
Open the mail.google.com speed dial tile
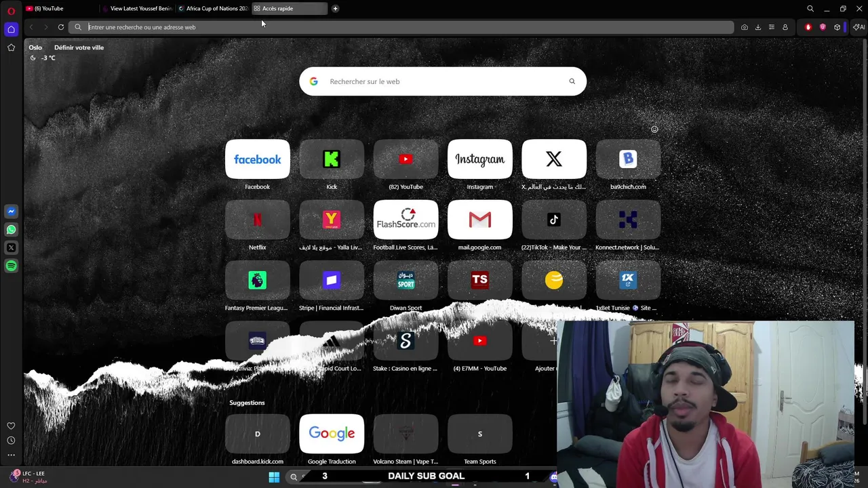click(479, 220)
